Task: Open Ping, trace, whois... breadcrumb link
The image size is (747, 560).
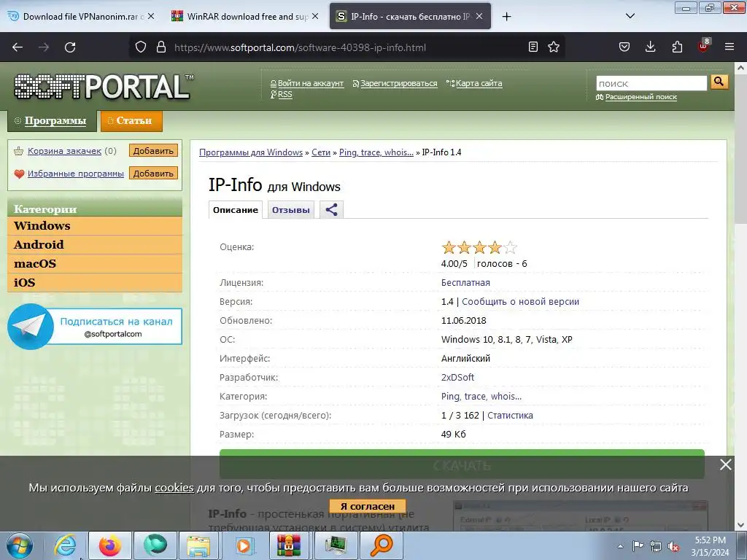Action: coord(376,152)
